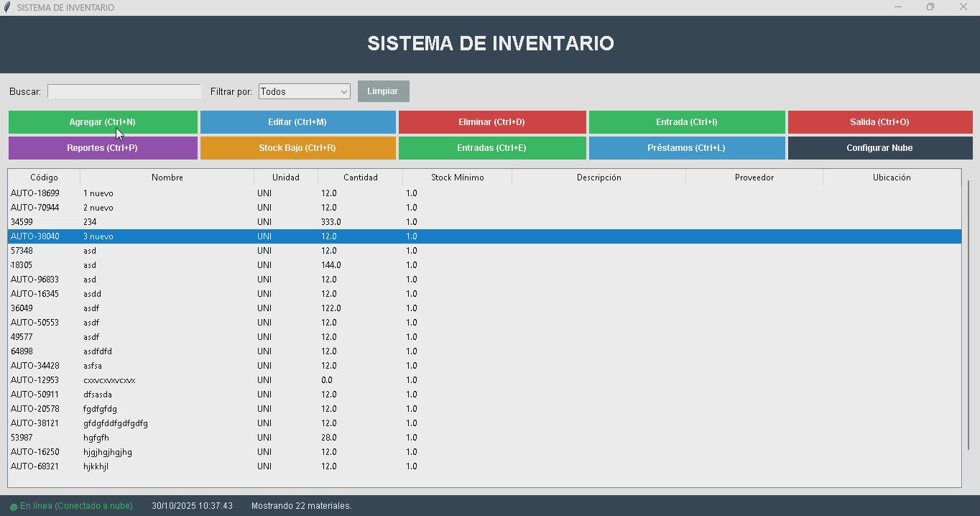Click the green online status indicator icon

tap(13, 507)
